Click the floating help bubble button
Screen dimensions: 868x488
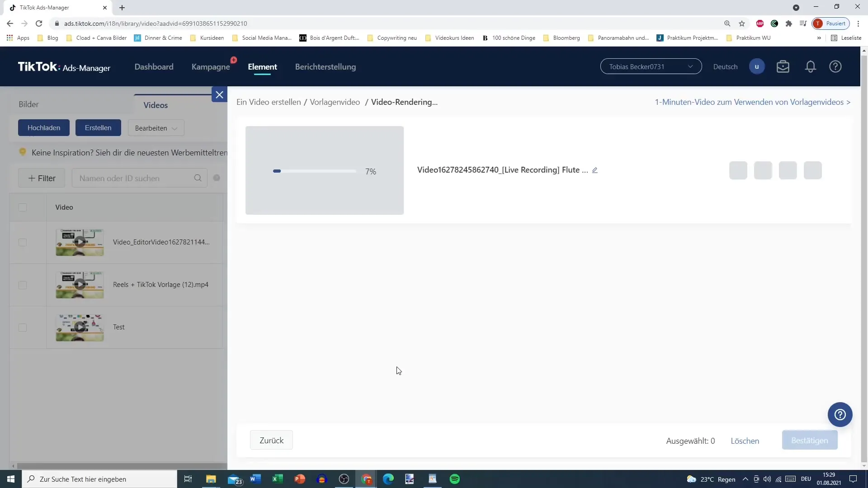coord(840,414)
